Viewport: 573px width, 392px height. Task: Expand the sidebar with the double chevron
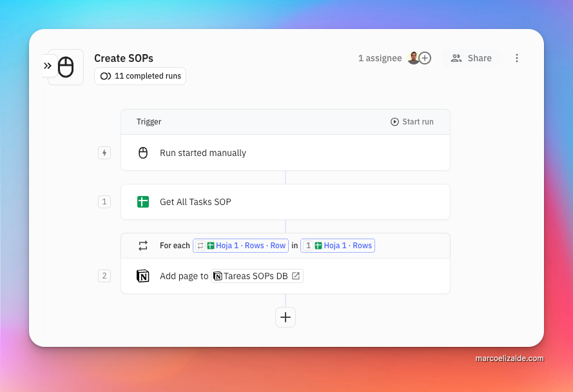coord(48,66)
